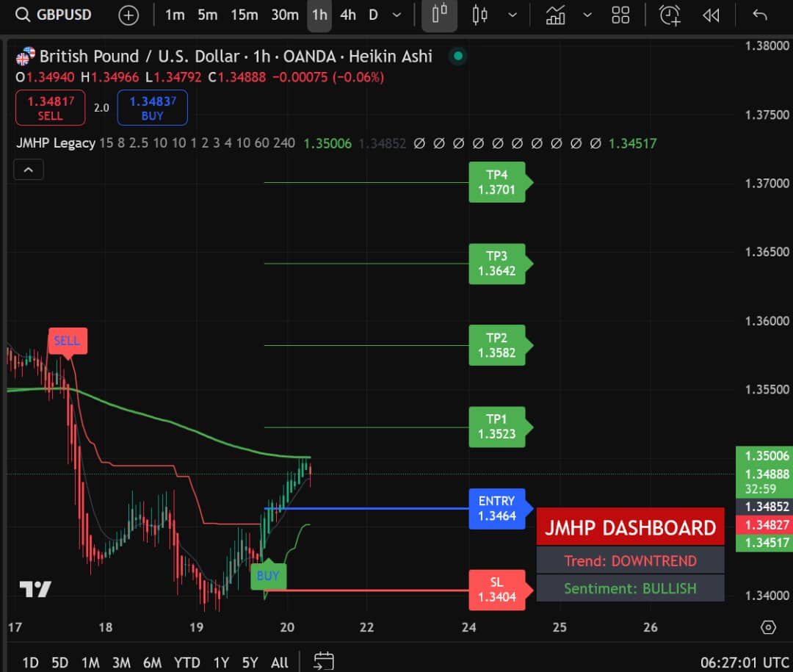Click the red SELL signal marker
793x672 pixels.
(x=68, y=341)
